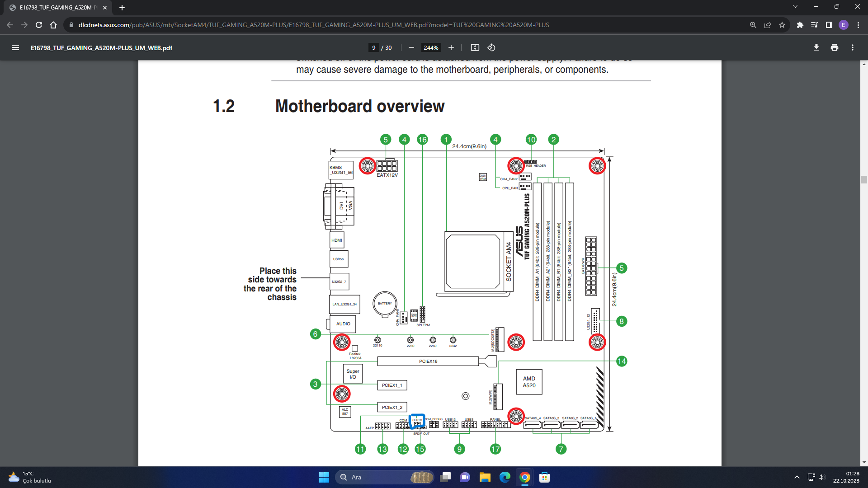Click the PDF file name title
The width and height of the screenshot is (868, 488).
[x=101, y=48]
